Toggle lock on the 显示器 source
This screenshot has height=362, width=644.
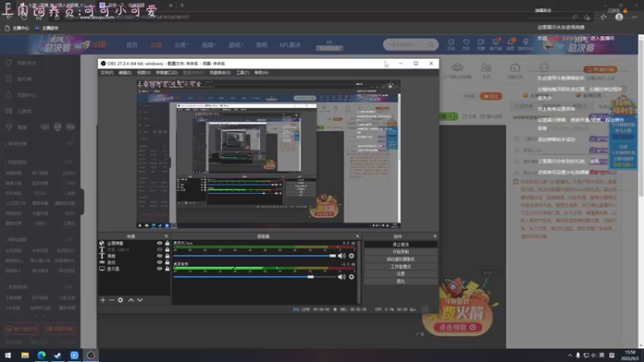coord(167,269)
